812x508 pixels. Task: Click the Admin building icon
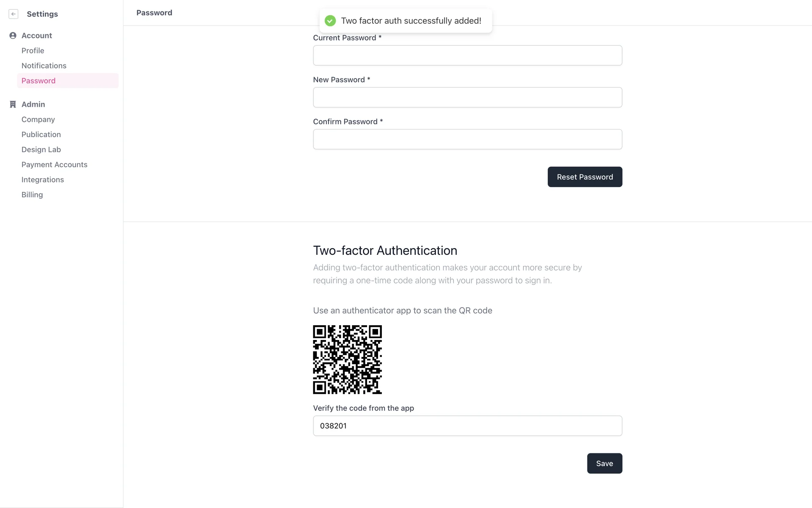click(13, 104)
